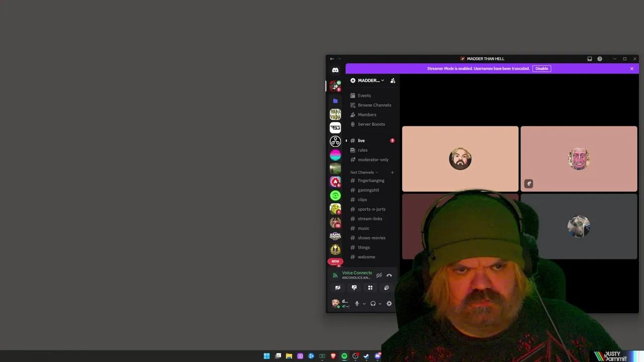Screen dimensions: 644x362
Task: Open the Members list
Action: (372, 115)
